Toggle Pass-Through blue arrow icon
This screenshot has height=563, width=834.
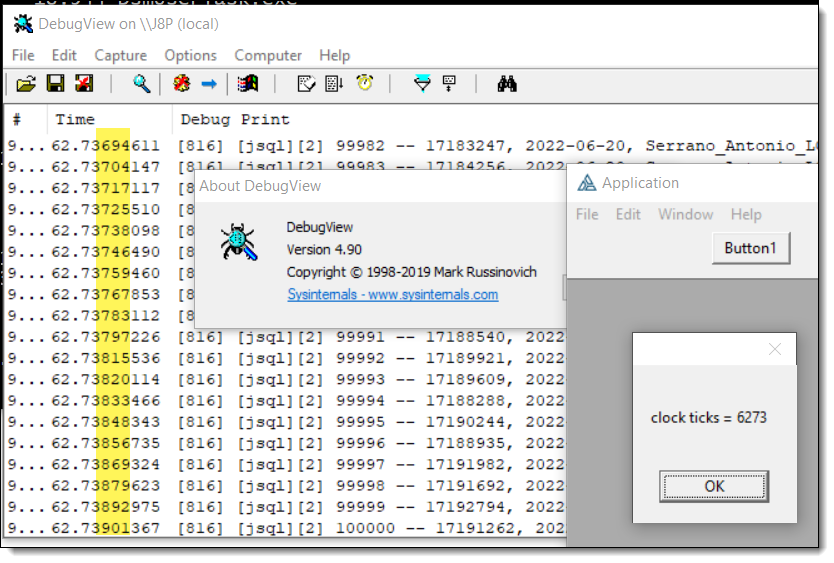coord(209,84)
